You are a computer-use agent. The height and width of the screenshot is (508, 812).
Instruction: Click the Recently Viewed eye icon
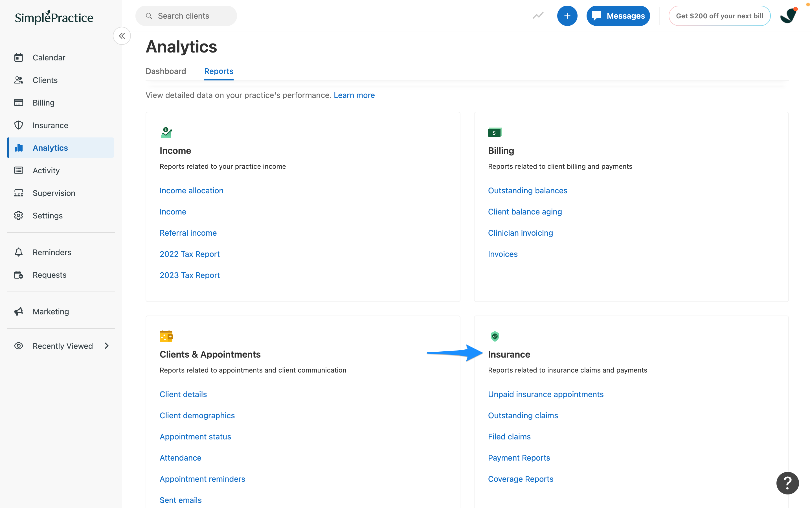pos(18,346)
